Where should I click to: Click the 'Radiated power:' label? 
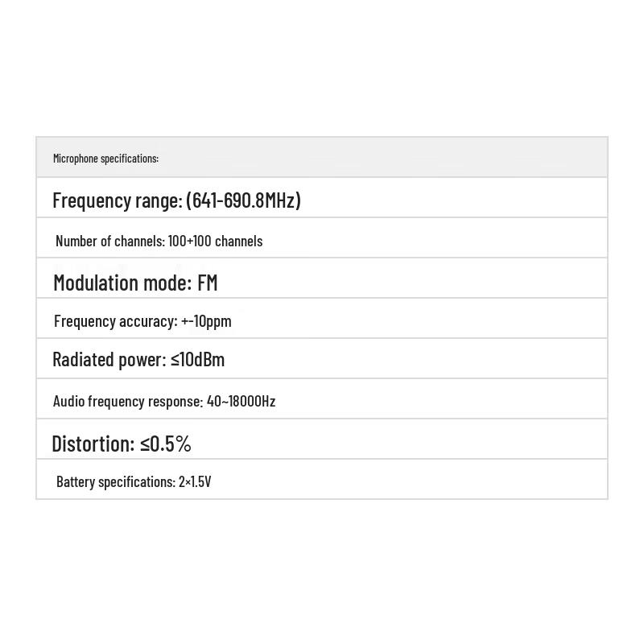pyautogui.click(x=109, y=360)
